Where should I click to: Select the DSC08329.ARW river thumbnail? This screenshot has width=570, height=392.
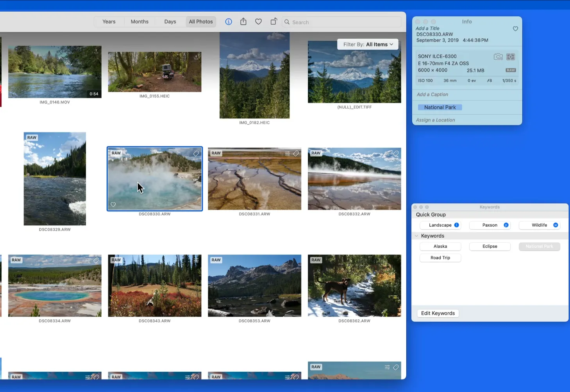point(55,179)
